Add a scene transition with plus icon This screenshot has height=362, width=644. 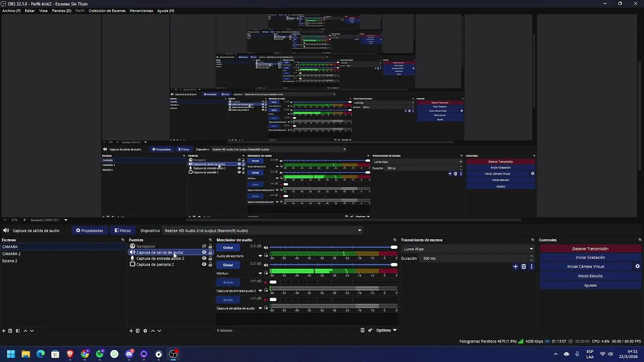coord(515,266)
